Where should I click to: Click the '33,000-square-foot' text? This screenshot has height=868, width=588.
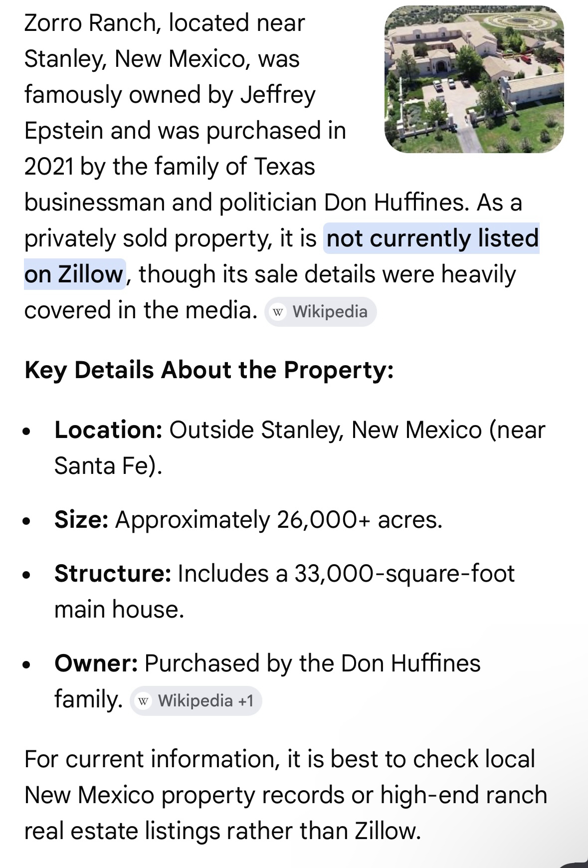pyautogui.click(x=404, y=574)
